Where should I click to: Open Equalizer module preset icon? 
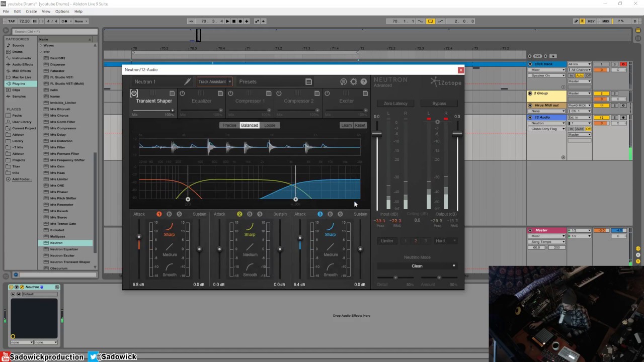(x=220, y=93)
